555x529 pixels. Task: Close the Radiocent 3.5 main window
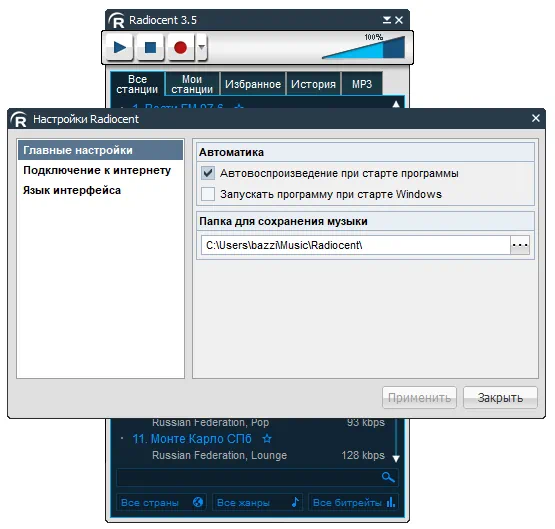click(399, 20)
